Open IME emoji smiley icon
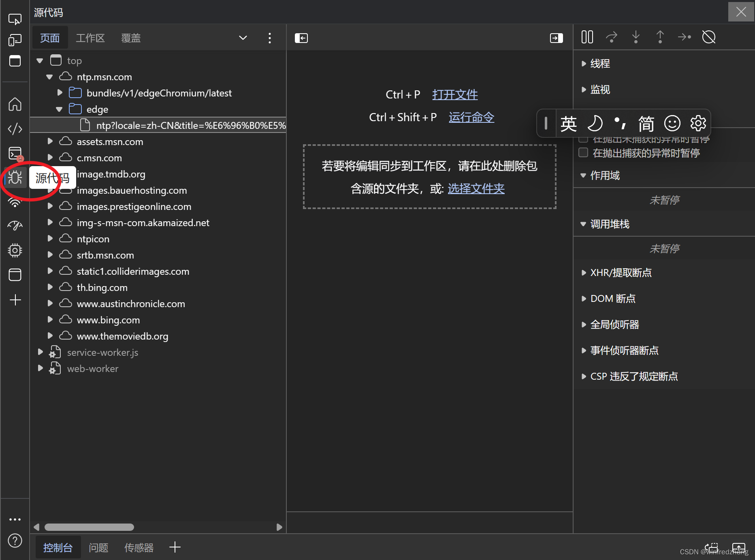The height and width of the screenshot is (560, 755). pyautogui.click(x=672, y=123)
